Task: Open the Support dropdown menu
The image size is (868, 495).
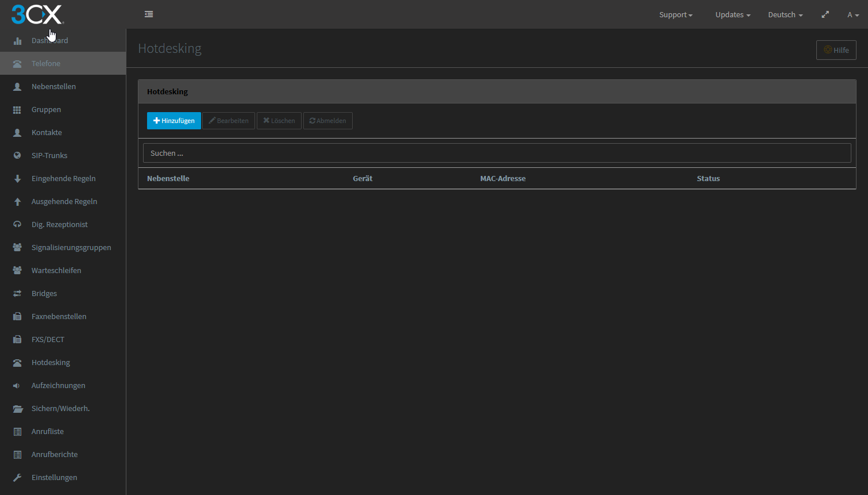Action: (x=676, y=15)
